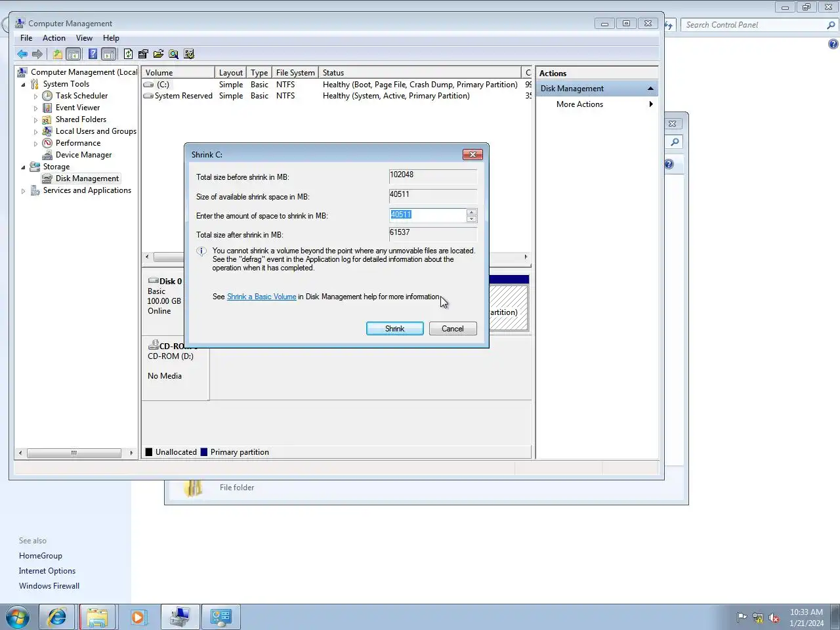
Task: Open More Actions submenu arrow
Action: tap(650, 104)
